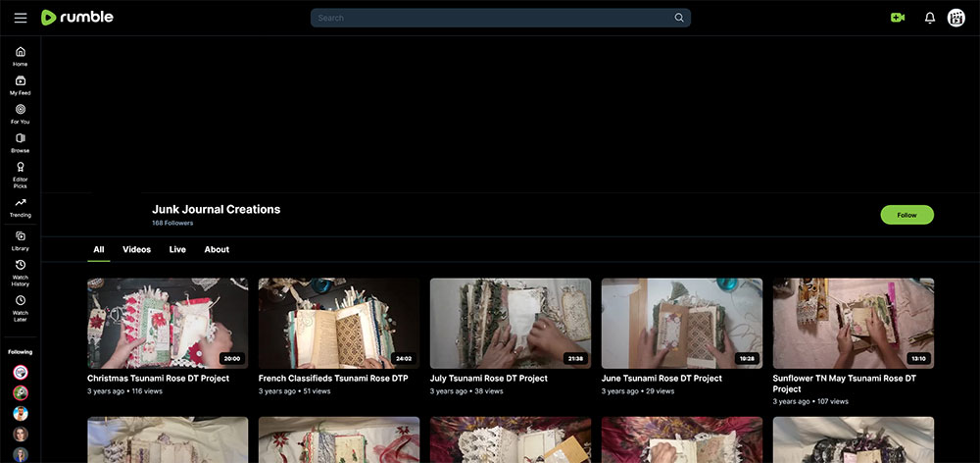Switch to the Videos tab
Screen dimensions: 980x463
click(137, 249)
